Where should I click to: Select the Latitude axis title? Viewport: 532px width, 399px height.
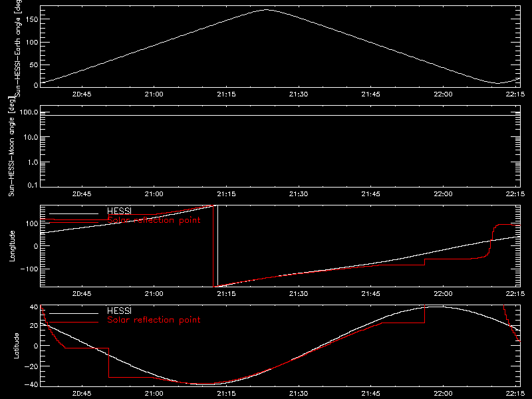(x=16, y=346)
